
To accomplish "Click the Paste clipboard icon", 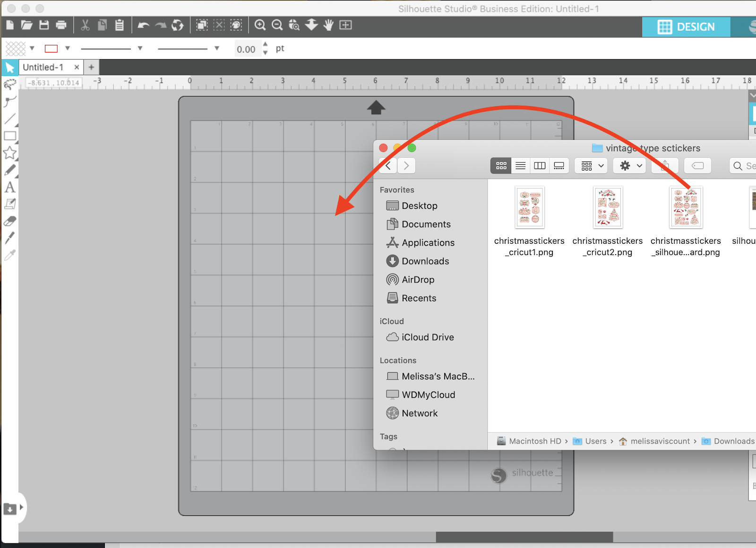I will click(x=120, y=25).
